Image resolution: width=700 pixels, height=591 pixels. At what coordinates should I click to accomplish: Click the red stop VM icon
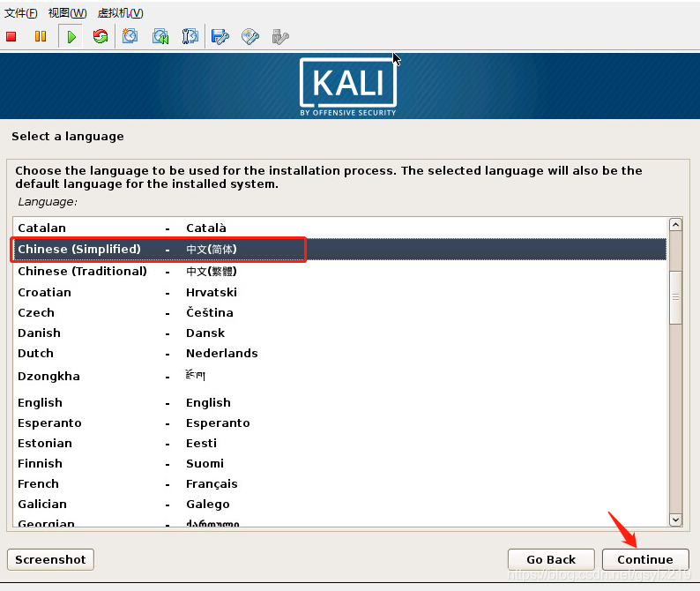[x=11, y=37]
